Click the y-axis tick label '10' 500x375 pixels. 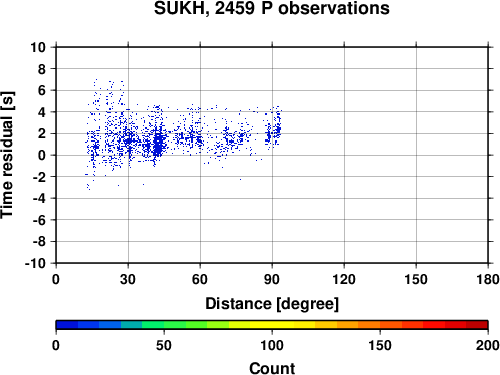click(x=38, y=47)
